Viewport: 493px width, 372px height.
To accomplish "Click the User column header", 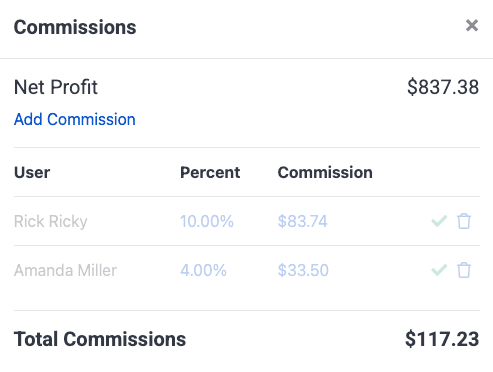I will 32,173.
